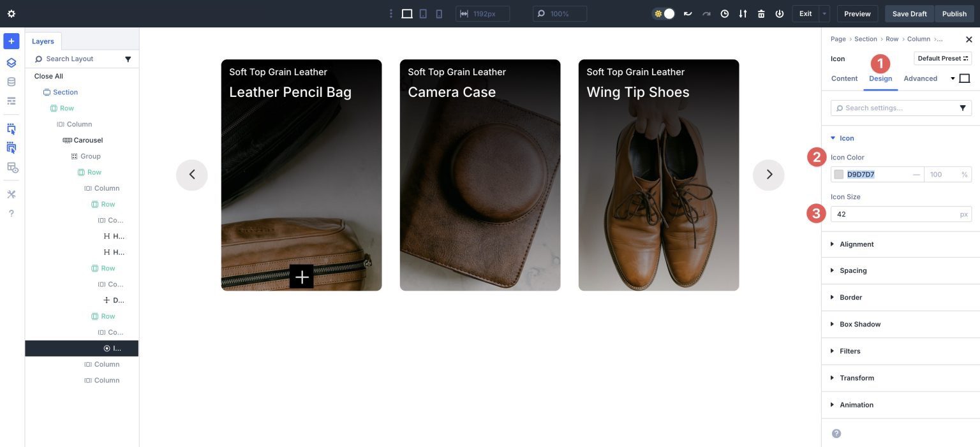
Task: Click the help question mark in the sidebar
Action: (x=10, y=213)
